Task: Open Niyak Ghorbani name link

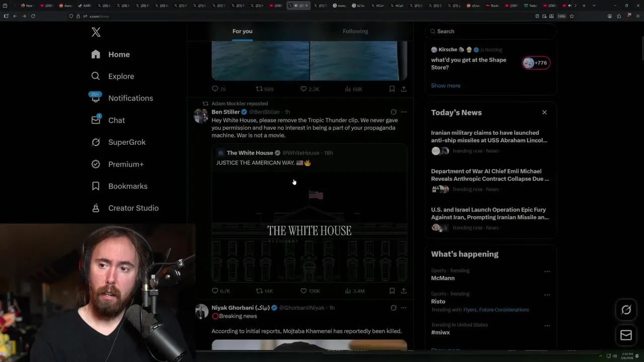Action: 240,308
